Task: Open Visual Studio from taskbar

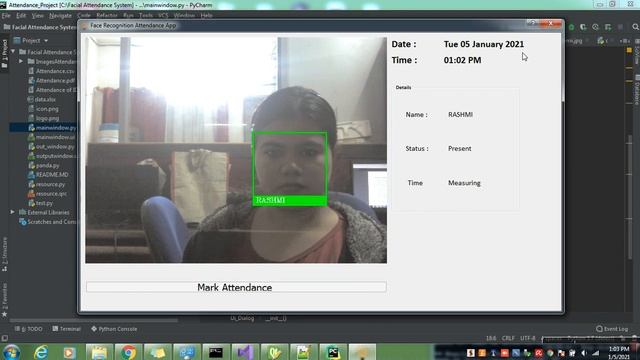Action: coord(244,352)
